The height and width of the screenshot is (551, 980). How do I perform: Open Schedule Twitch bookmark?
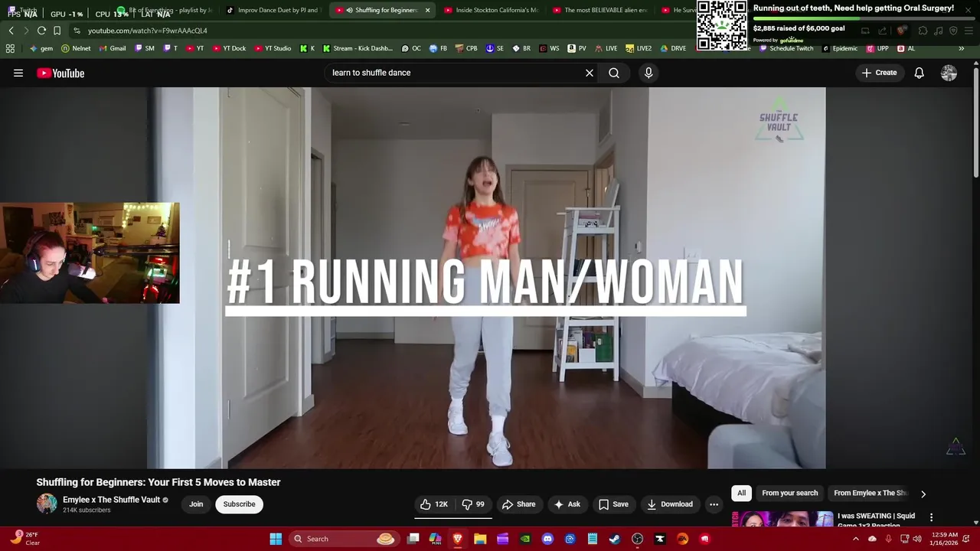click(786, 48)
